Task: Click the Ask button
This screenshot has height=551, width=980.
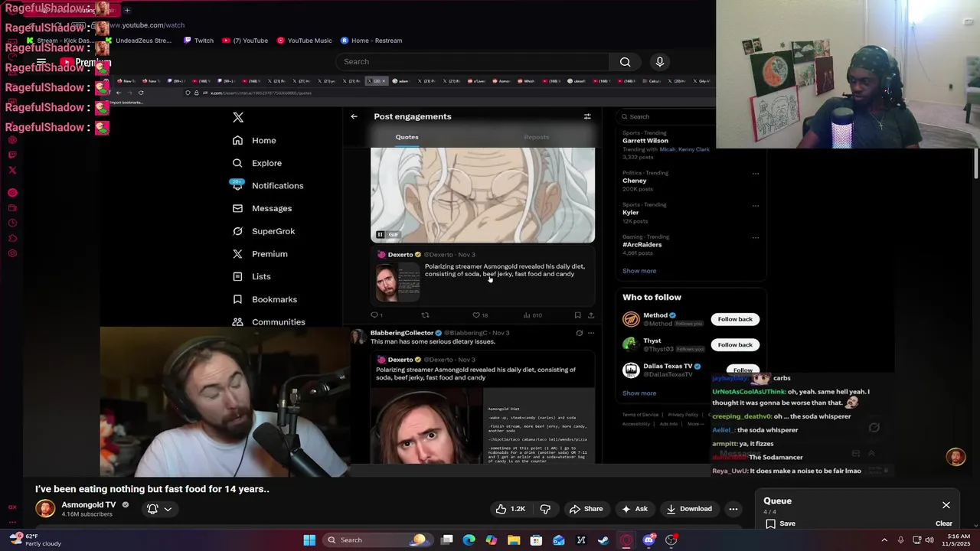Action: (x=635, y=509)
